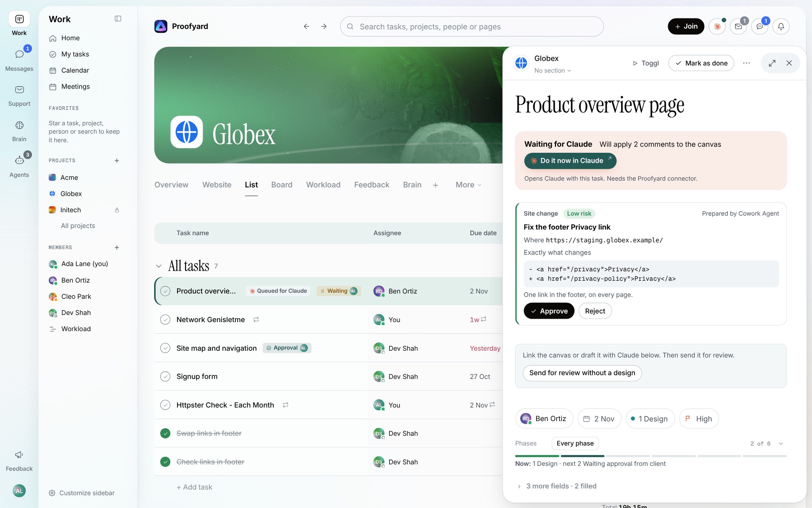
Task: Open the No section dropdown
Action: (x=553, y=71)
